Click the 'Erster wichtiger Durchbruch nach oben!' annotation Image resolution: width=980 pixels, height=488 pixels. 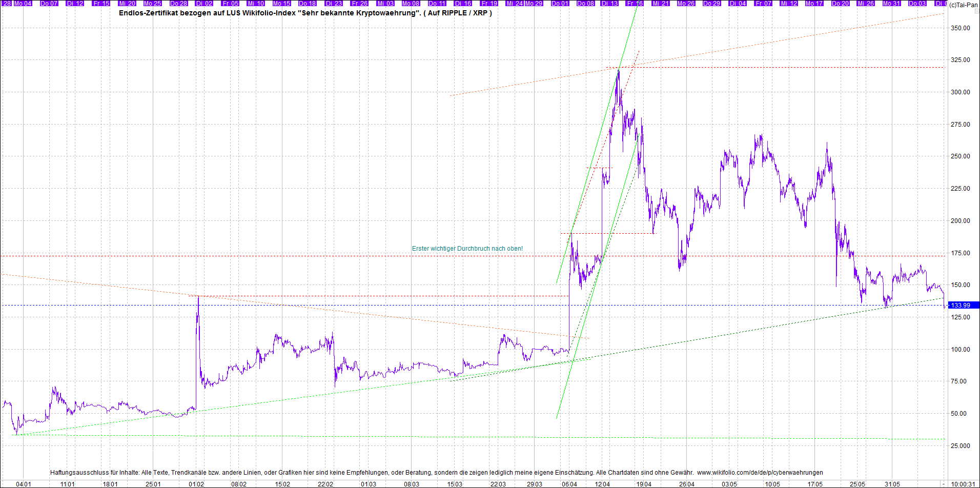pyautogui.click(x=467, y=249)
